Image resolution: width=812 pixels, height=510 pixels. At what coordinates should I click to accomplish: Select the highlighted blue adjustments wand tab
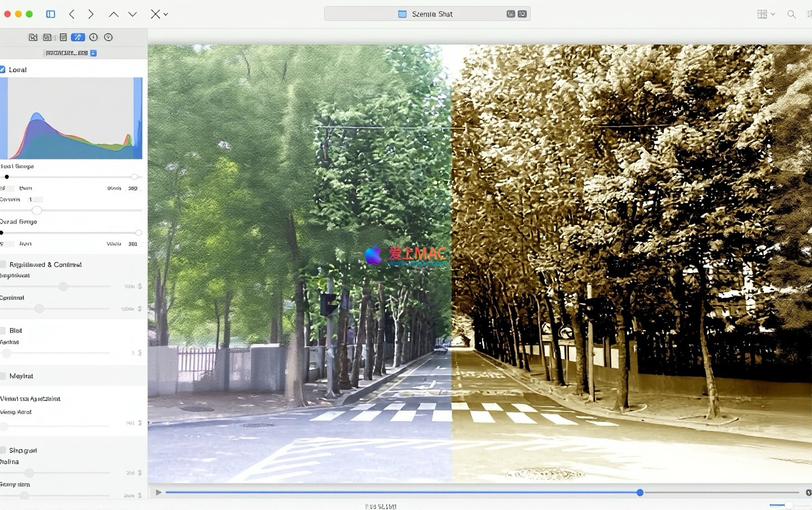(x=78, y=37)
